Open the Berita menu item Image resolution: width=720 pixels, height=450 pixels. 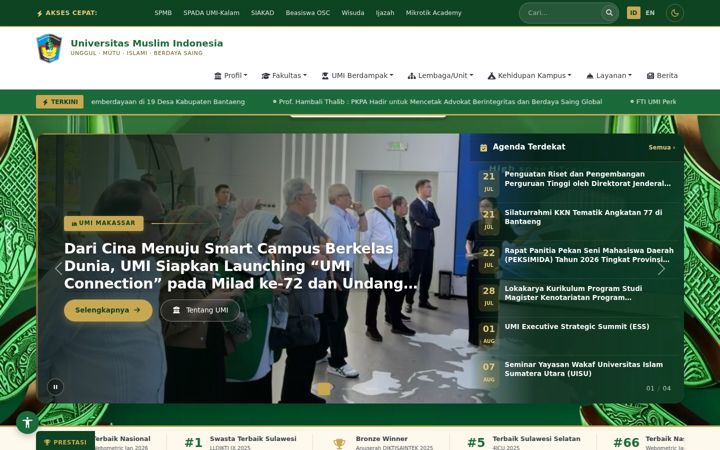[662, 76]
